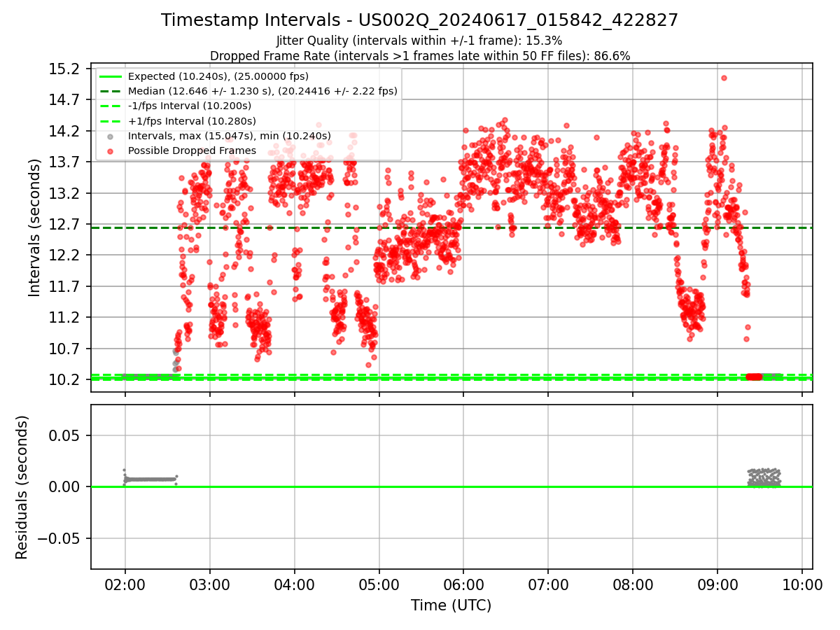Click the '04:00' time tick label

coord(295,584)
